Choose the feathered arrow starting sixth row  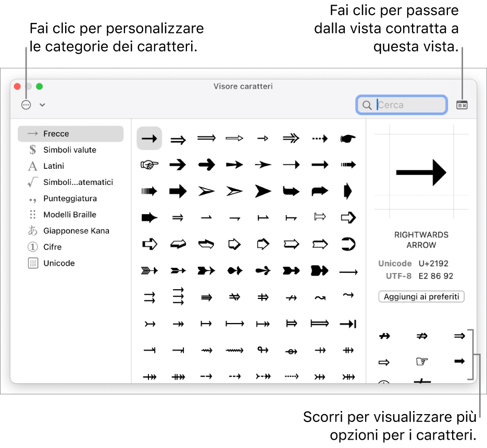tap(149, 270)
